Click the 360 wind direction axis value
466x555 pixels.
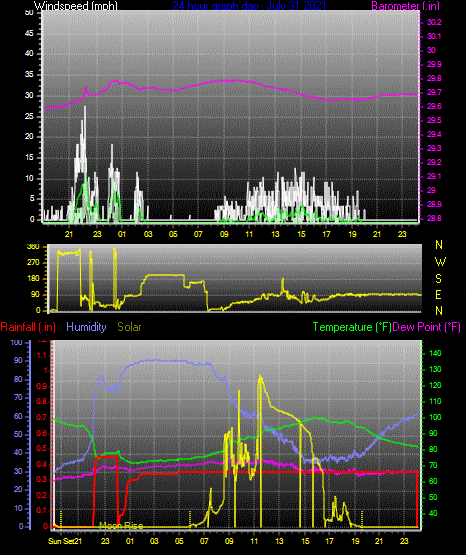[x=33, y=247]
